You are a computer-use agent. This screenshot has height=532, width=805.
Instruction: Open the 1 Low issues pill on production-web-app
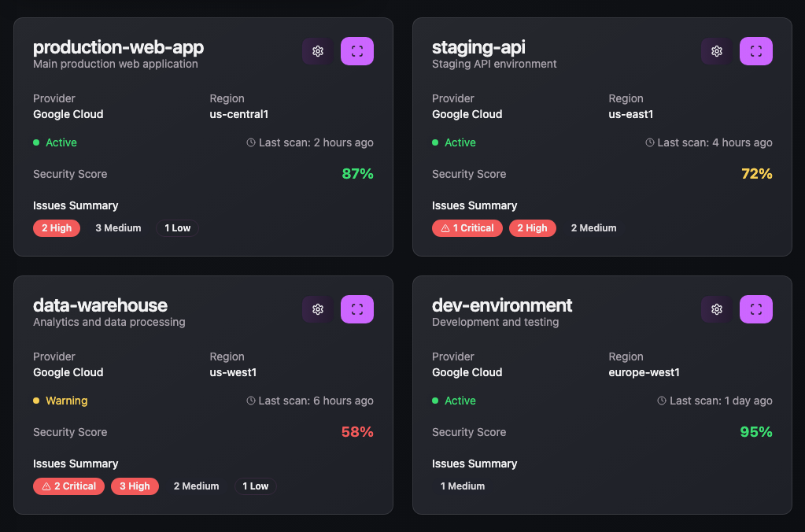(x=177, y=228)
